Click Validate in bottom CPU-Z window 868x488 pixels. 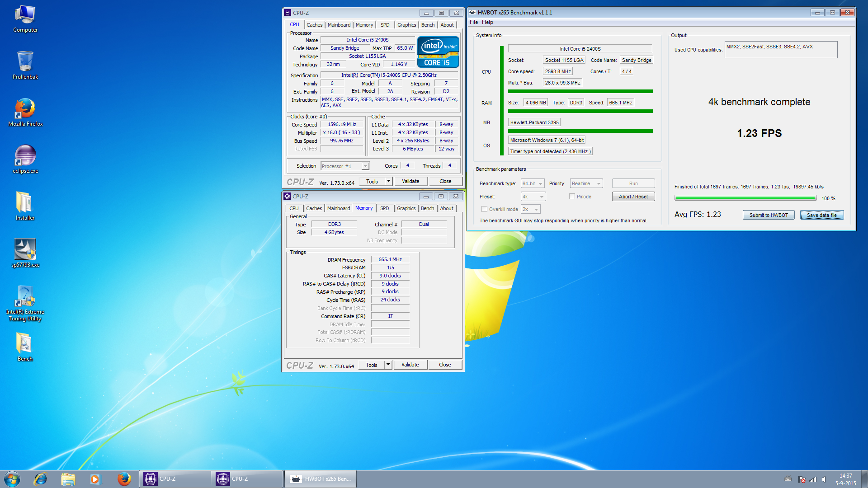click(410, 365)
